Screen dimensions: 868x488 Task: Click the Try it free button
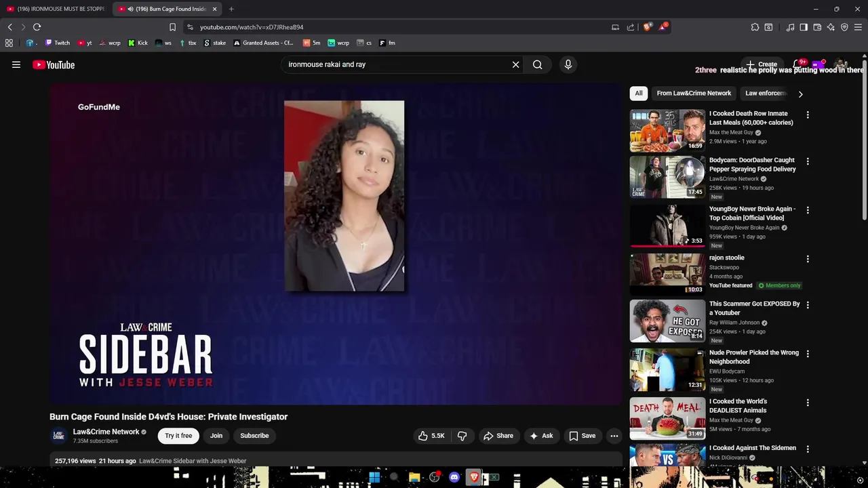coord(178,436)
